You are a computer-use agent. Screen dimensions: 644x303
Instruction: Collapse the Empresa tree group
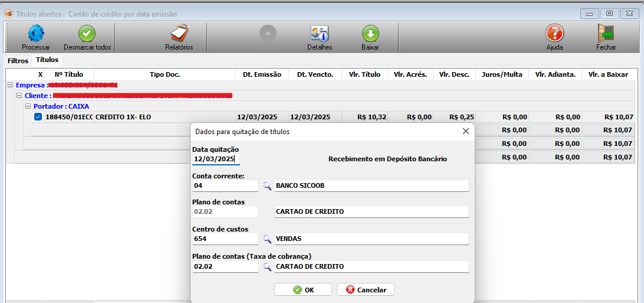tap(11, 85)
